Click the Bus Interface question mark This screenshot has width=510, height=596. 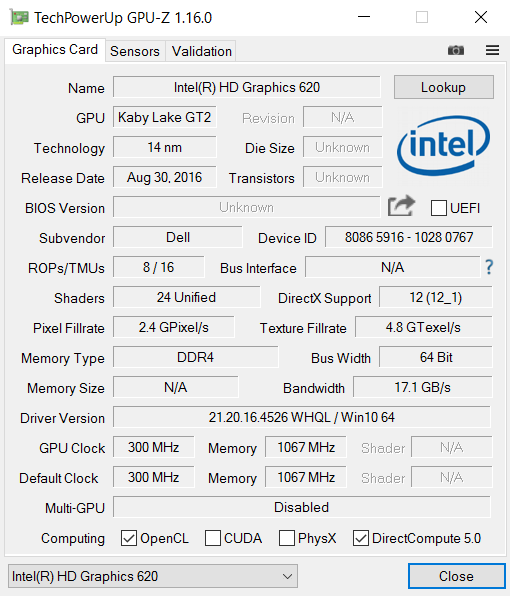(489, 267)
